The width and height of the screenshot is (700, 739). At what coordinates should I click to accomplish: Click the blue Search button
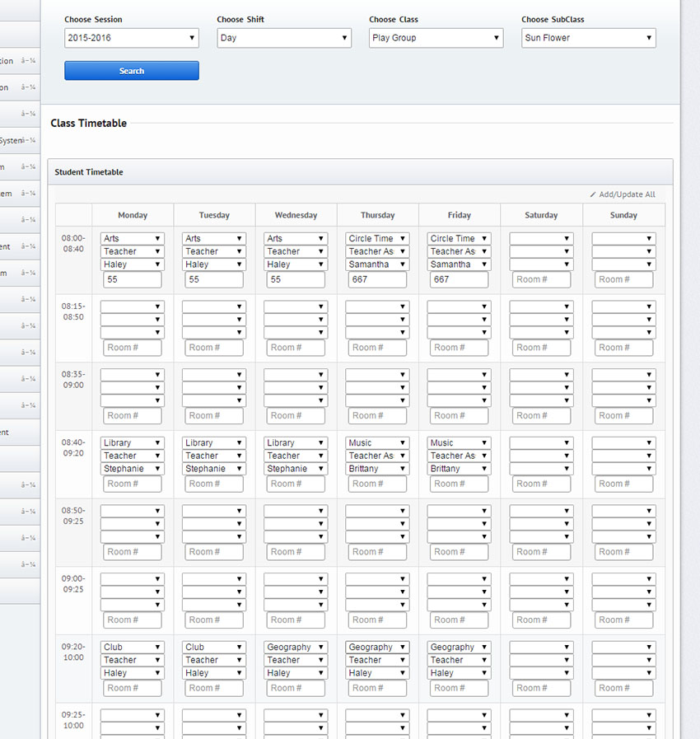(132, 71)
